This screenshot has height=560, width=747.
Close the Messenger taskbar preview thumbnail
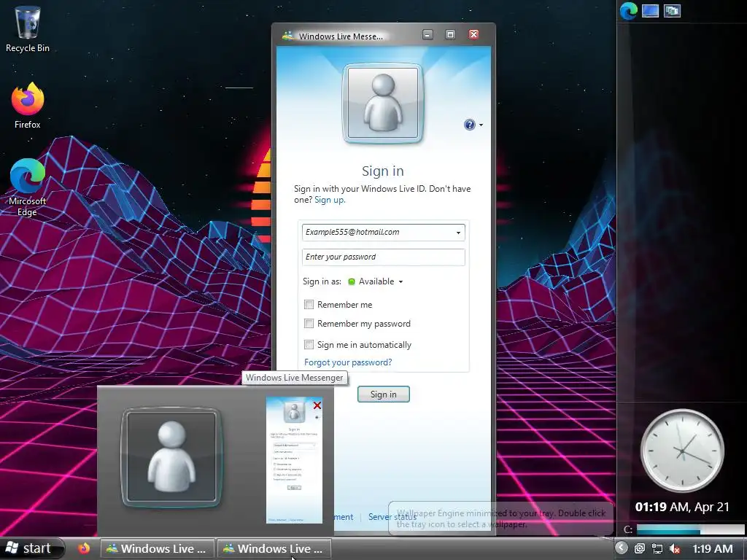317,405
